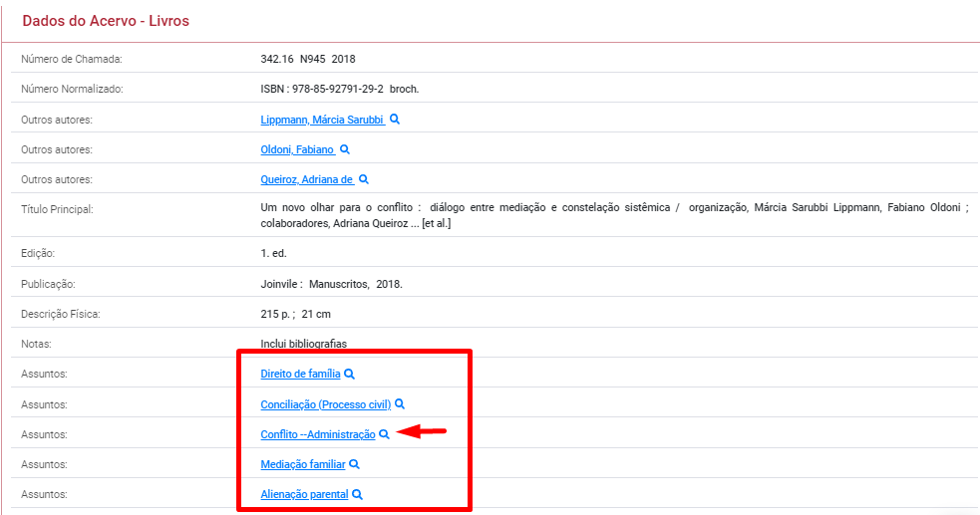This screenshot has width=980, height=515.
Task: Open the Alienação parental subject link
Action: click(304, 494)
